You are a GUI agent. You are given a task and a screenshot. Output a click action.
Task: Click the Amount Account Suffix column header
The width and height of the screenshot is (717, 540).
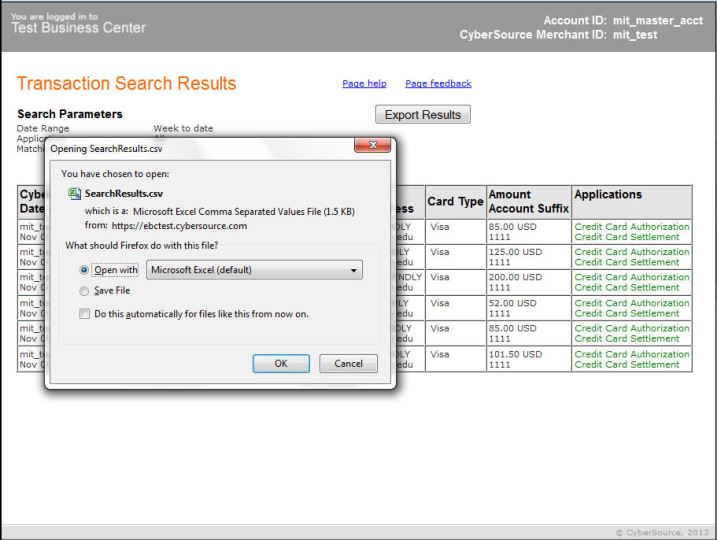(x=527, y=201)
